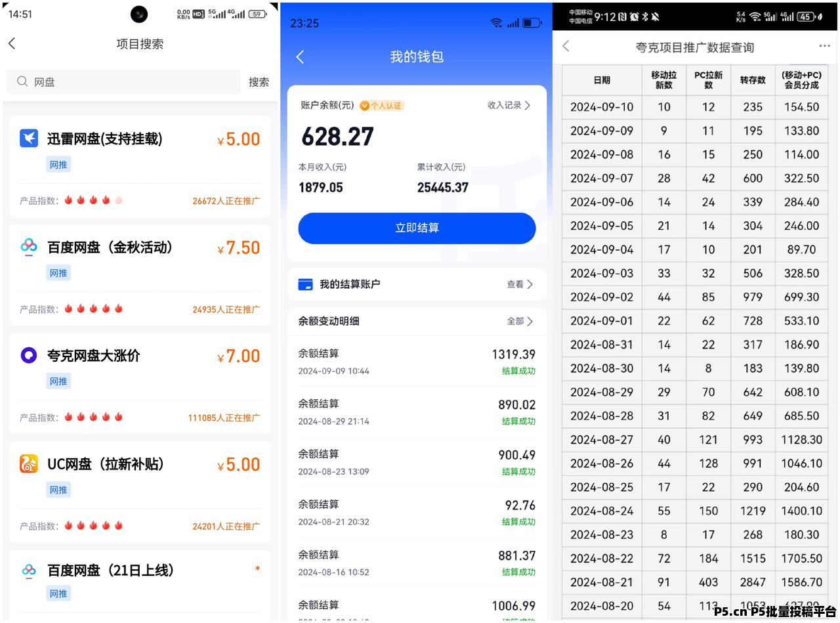Click bell mute icon in right status bar
This screenshot has height=623, width=840.
tap(656, 16)
